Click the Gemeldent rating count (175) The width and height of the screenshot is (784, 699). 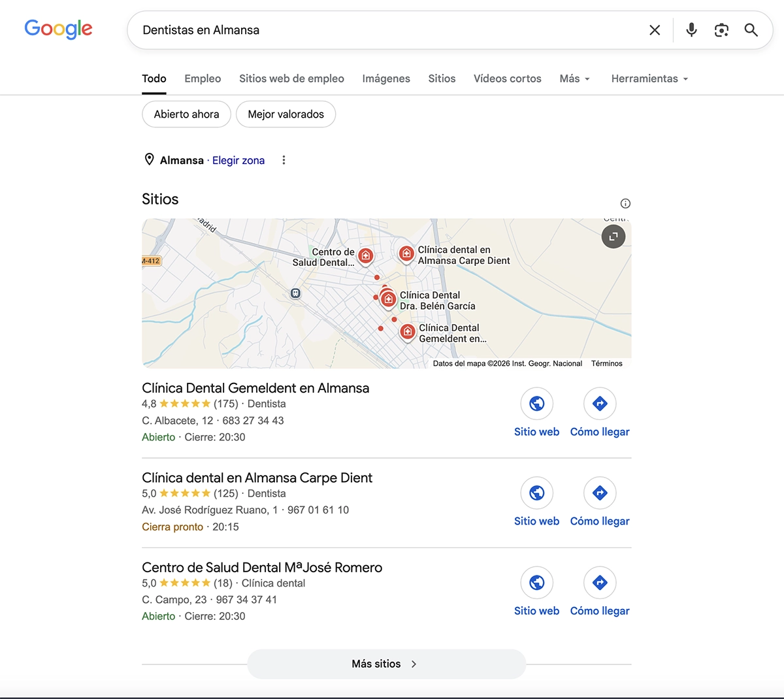(226, 404)
